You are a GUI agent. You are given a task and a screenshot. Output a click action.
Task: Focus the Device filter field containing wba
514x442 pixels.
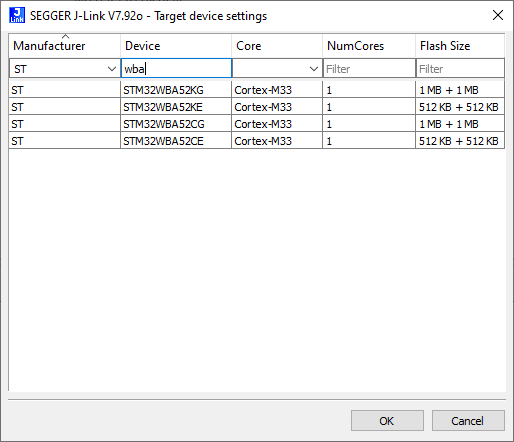[x=176, y=69]
